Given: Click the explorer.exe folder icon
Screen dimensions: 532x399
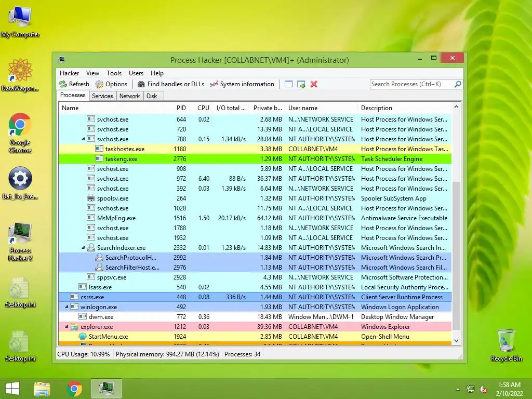Looking at the screenshot, I should click(x=74, y=327).
